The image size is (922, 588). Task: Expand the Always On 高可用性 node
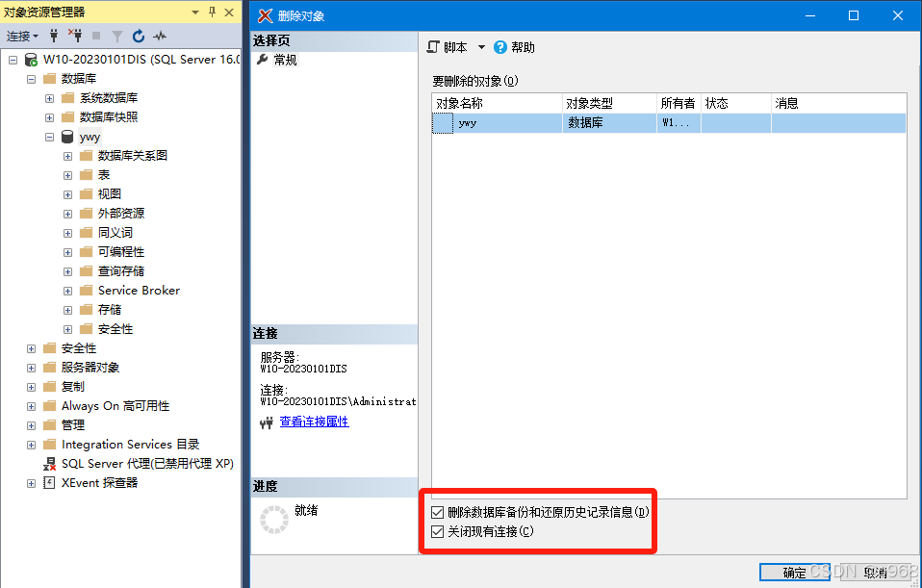[31, 406]
